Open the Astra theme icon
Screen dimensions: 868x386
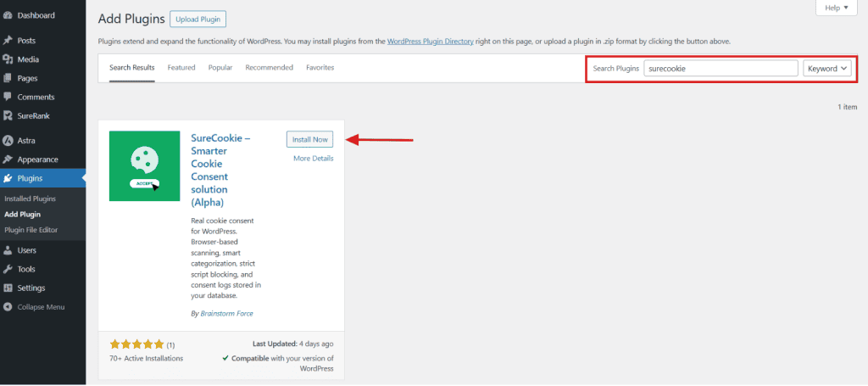click(8, 141)
